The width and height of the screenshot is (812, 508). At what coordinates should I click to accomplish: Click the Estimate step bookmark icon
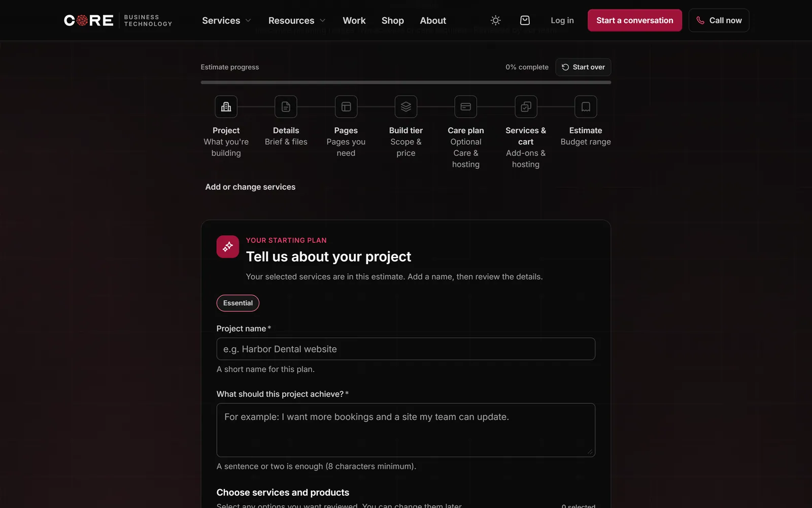click(x=586, y=107)
